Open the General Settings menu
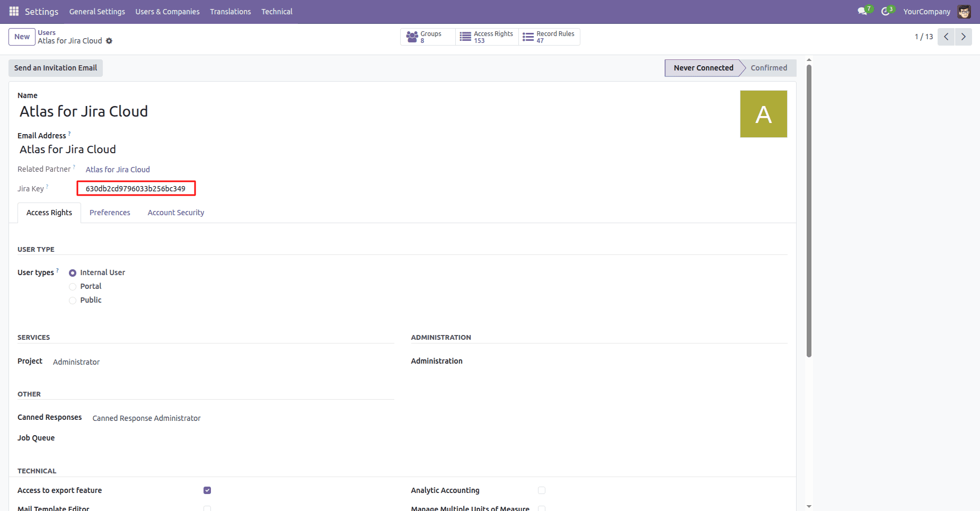Screen dimensions: 980x511 click(97, 12)
